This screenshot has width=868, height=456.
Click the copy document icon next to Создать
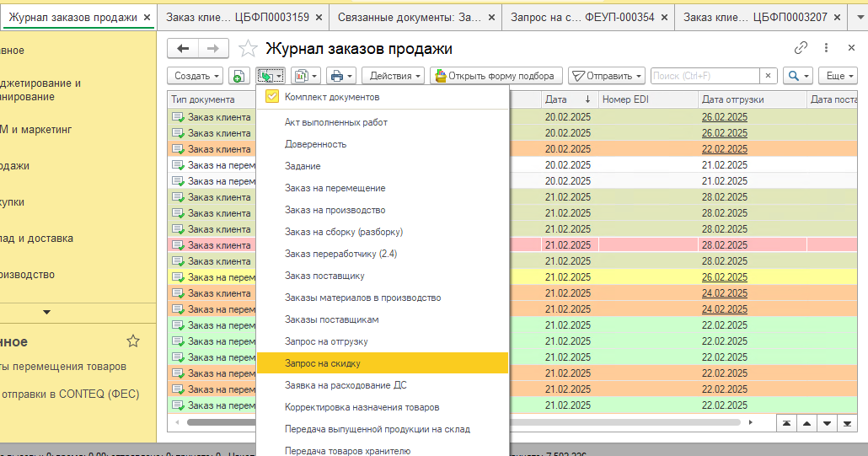[239, 76]
